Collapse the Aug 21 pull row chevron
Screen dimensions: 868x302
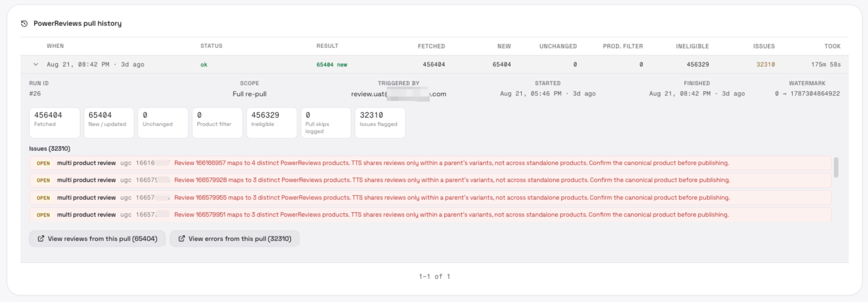[x=36, y=64]
